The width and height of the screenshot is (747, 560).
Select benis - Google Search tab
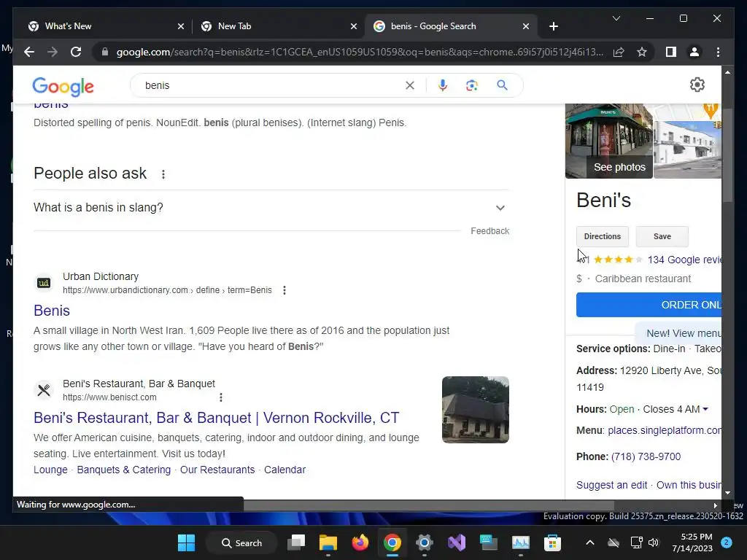point(451,26)
